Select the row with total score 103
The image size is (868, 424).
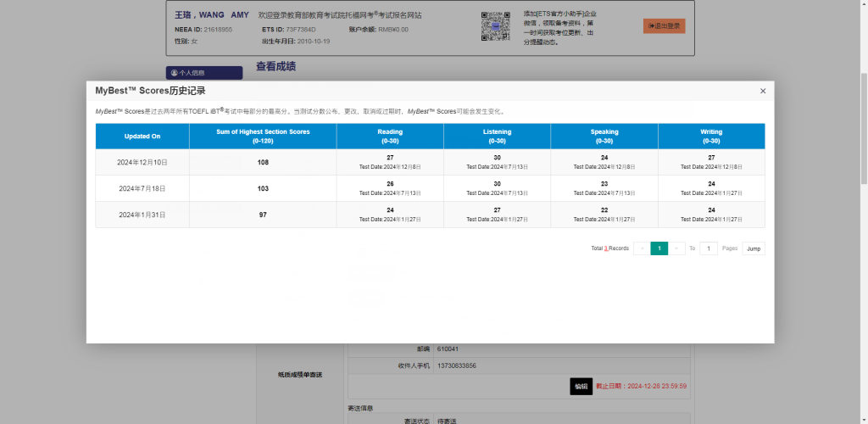click(263, 188)
